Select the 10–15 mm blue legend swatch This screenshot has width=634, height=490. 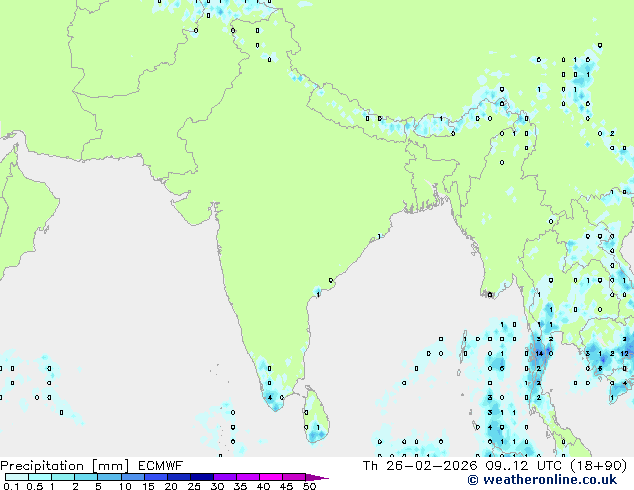132,477
